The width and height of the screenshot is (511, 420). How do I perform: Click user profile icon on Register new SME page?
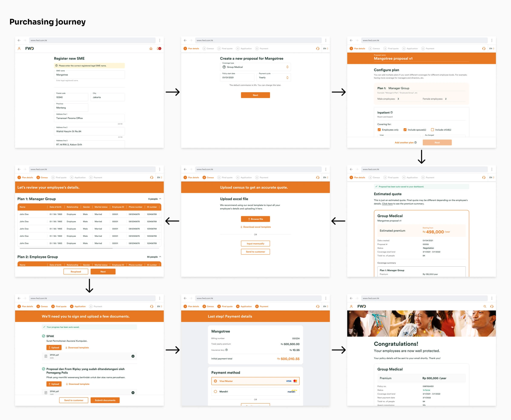pyautogui.click(x=19, y=49)
